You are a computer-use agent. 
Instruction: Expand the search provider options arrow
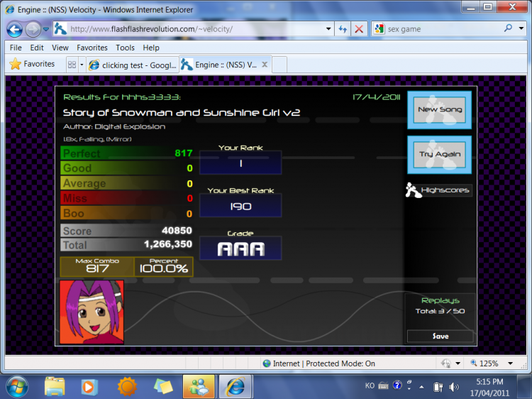click(521, 28)
